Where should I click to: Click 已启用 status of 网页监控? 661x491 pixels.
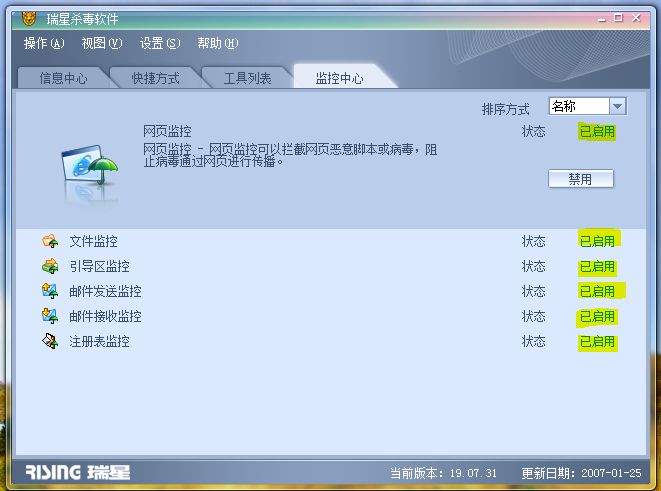[597, 131]
